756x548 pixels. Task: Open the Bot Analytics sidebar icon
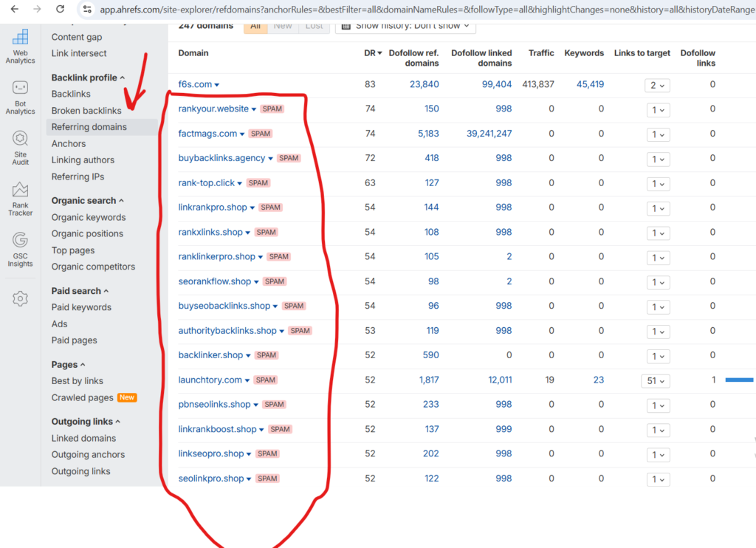20,97
